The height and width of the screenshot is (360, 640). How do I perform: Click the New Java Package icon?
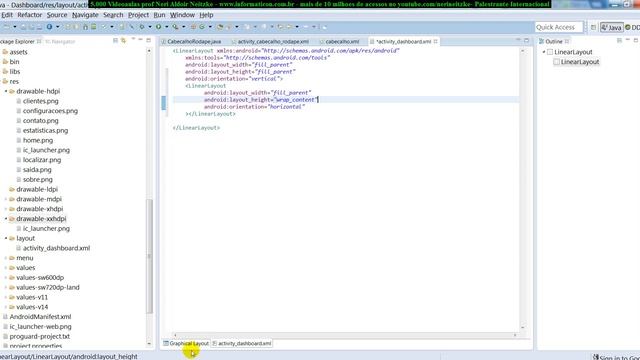193,27
